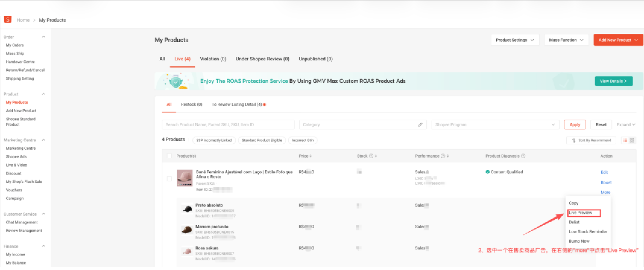Collapse the Customer Service sidebar section

tap(43, 214)
